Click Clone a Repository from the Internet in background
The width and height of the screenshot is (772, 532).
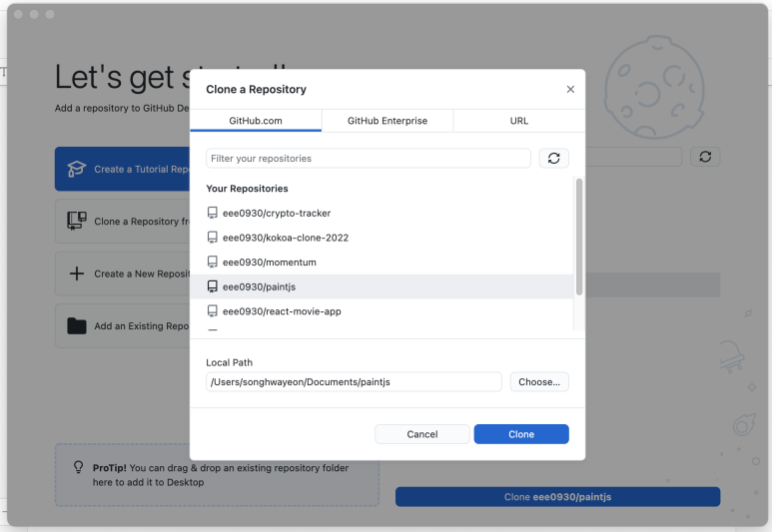pyautogui.click(x=122, y=222)
